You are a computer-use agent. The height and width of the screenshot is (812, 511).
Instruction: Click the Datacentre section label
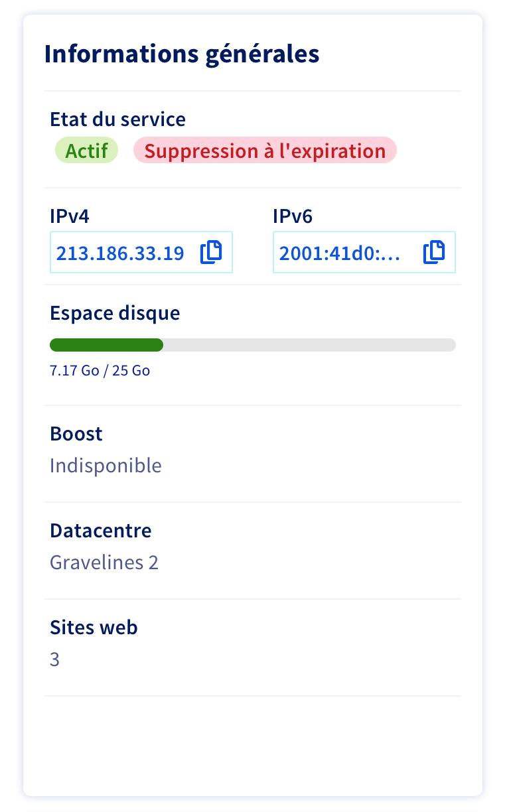(101, 531)
